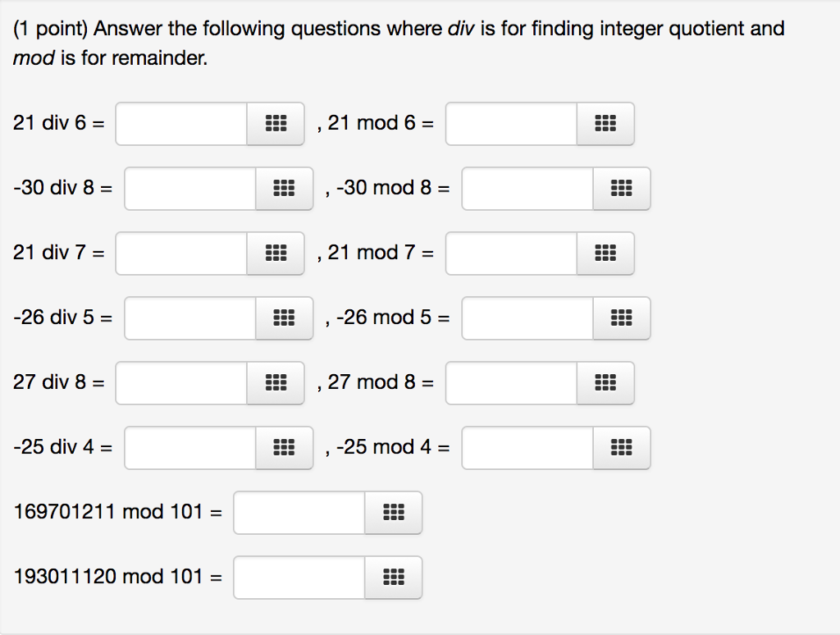The height and width of the screenshot is (635, 840).
Task: Focus the 169701211 mod 101 answer field
Action: coord(299,513)
